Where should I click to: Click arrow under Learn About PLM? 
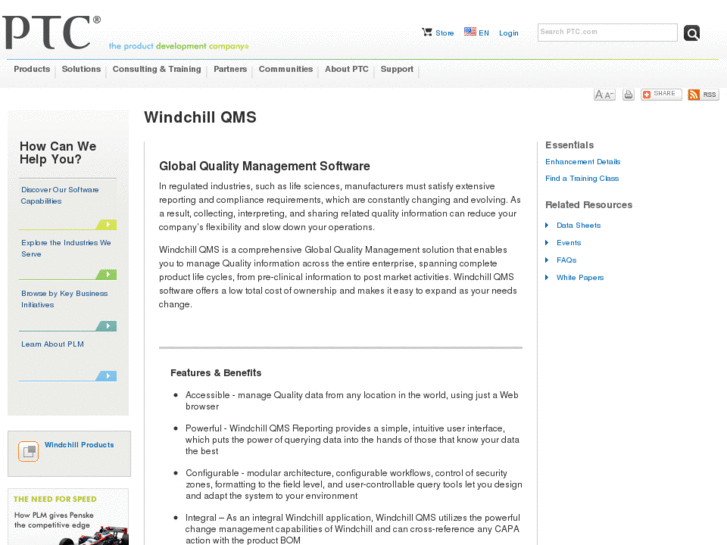(107, 376)
